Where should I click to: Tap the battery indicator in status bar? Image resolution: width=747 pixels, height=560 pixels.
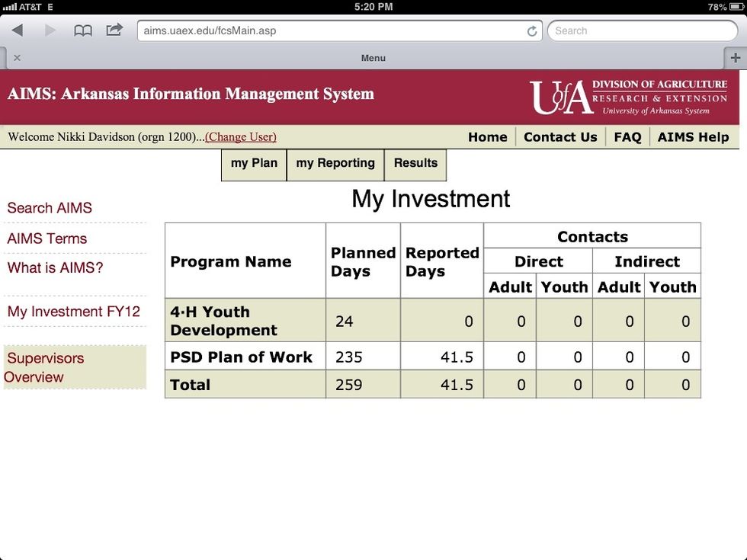click(x=736, y=7)
